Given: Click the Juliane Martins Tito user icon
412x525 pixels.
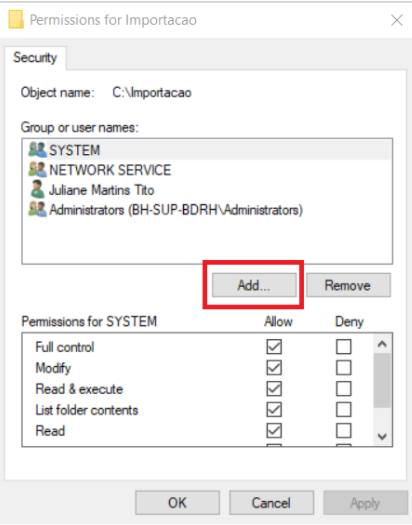Looking at the screenshot, I should [x=37, y=189].
